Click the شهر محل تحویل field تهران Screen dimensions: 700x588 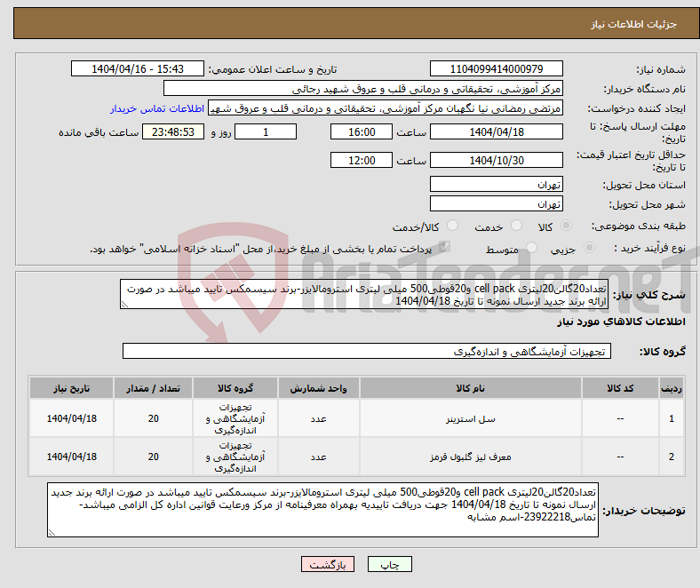pos(496,203)
